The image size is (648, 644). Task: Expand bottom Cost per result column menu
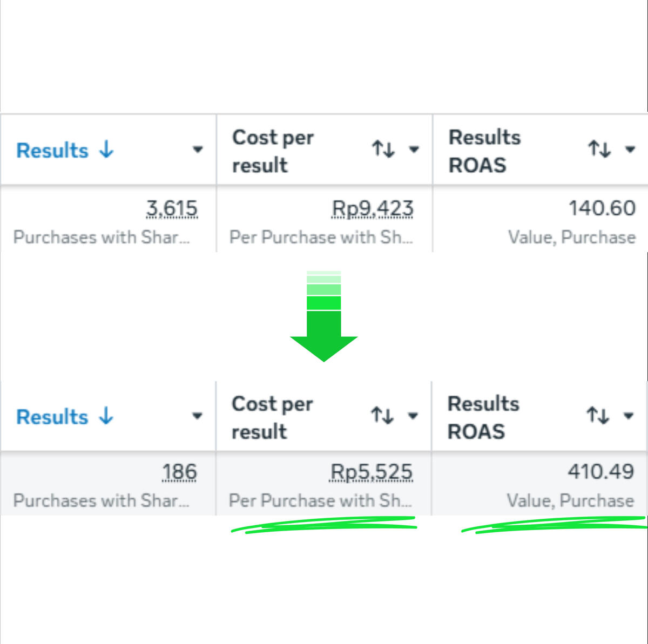click(x=413, y=416)
